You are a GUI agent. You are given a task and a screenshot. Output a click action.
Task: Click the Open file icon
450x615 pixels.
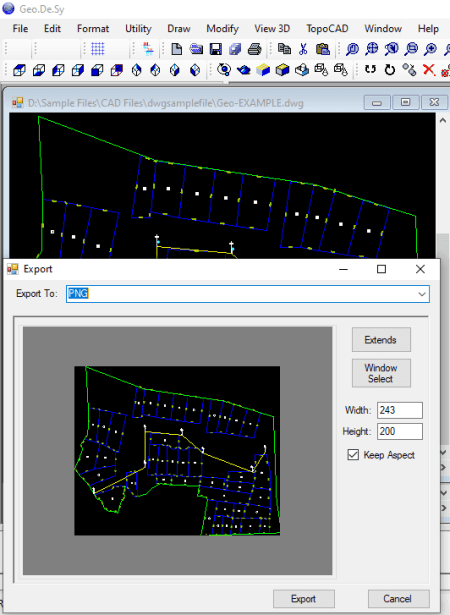pos(196,49)
